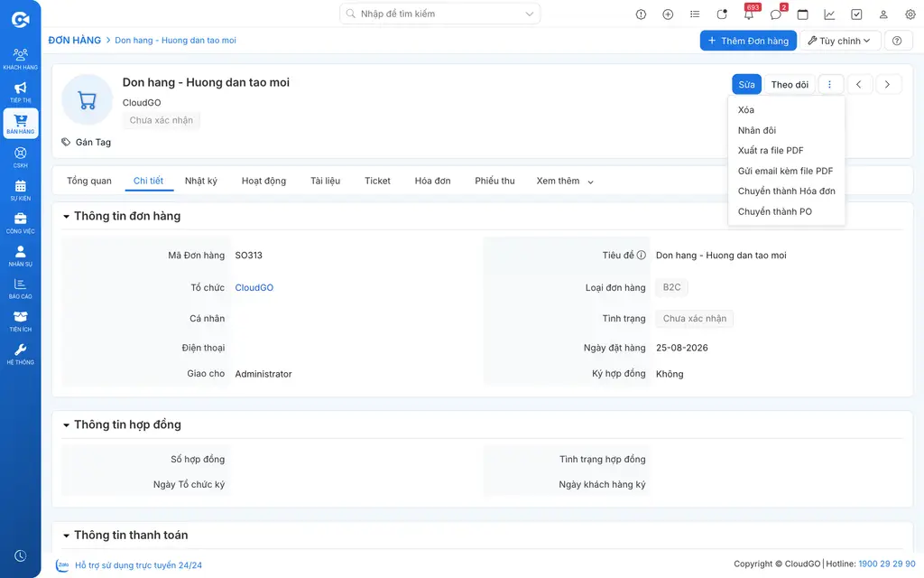This screenshot has height=578, width=924.
Task: Toggle the three-dot more actions menu
Action: pyautogui.click(x=830, y=84)
